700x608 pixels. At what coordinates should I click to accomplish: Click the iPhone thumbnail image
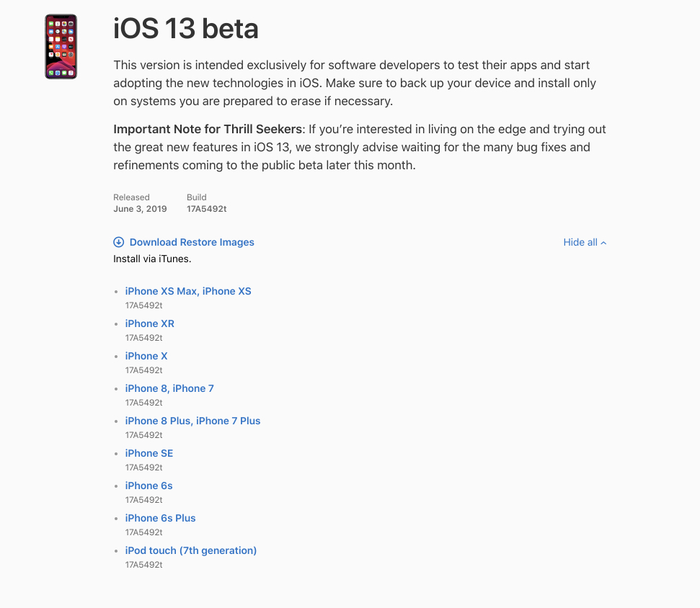pos(61,46)
